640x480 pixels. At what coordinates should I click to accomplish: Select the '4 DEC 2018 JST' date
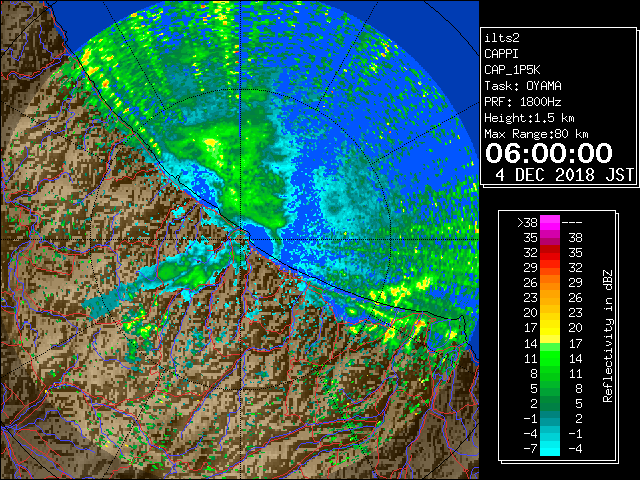(x=564, y=175)
